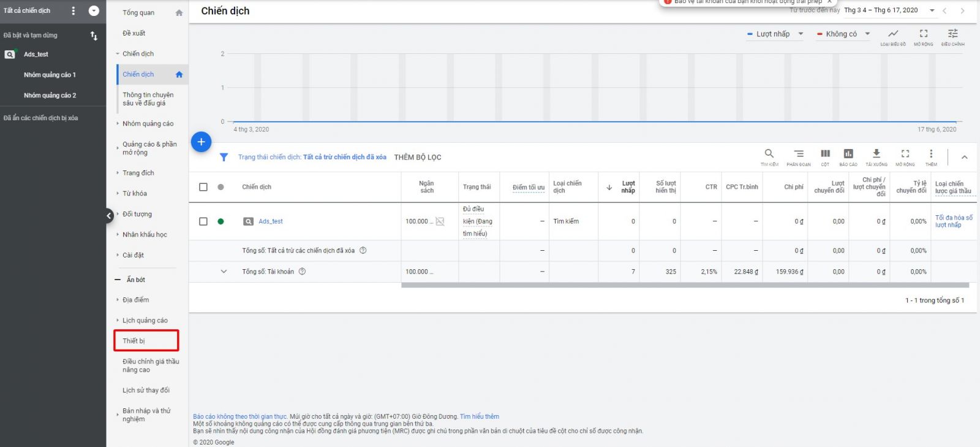
Task: Click the sort arrows next to Đã bật và tạm dừng
Action: 94,36
